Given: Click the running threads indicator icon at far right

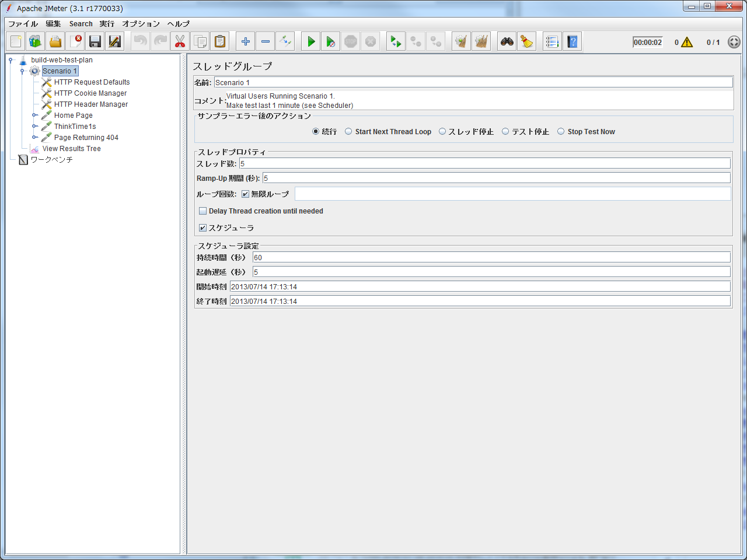Looking at the screenshot, I should pyautogui.click(x=734, y=42).
